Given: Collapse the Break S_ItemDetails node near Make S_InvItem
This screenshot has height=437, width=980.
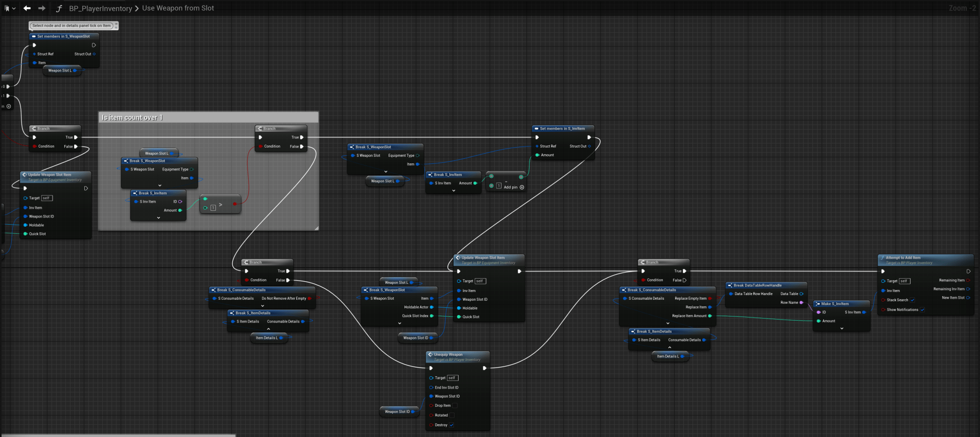Looking at the screenshot, I should click(x=670, y=347).
